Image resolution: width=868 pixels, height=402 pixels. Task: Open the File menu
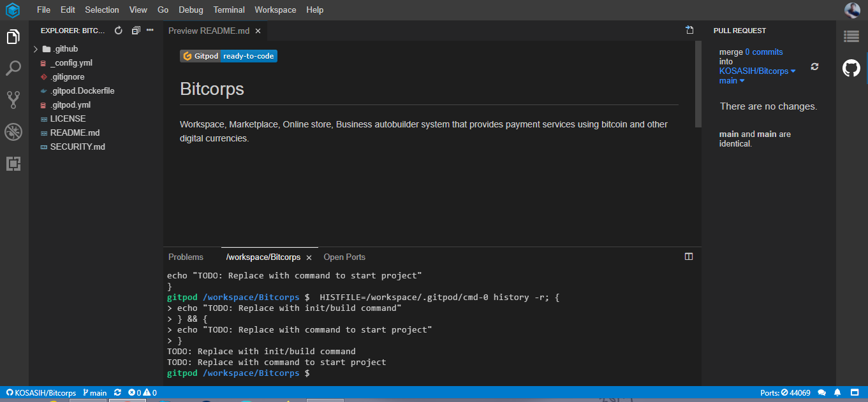(43, 10)
